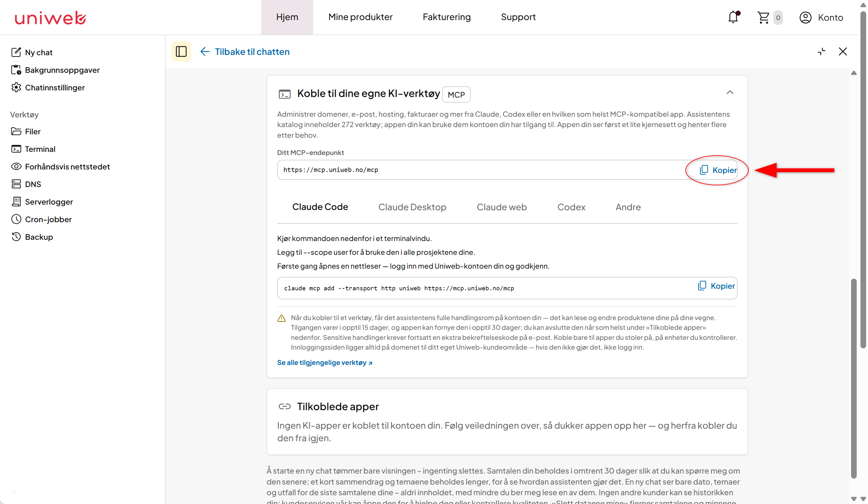Start a new chat with Ny chat

click(32, 52)
